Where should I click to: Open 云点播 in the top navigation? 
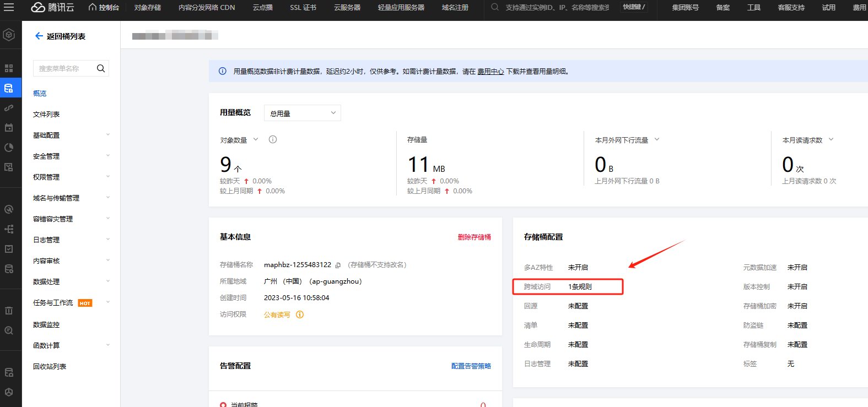[263, 7]
